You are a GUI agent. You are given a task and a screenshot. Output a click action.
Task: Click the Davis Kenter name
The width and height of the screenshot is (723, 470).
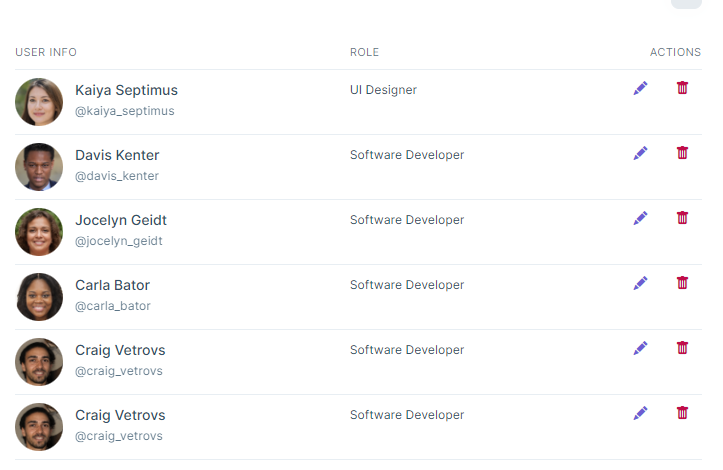pos(117,155)
